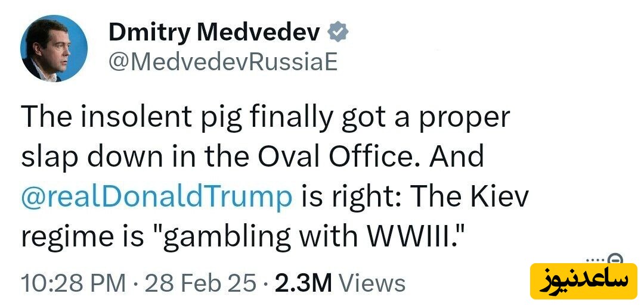Click the blue verified badge
This screenshot has height=306, width=644.
pyautogui.click(x=338, y=33)
